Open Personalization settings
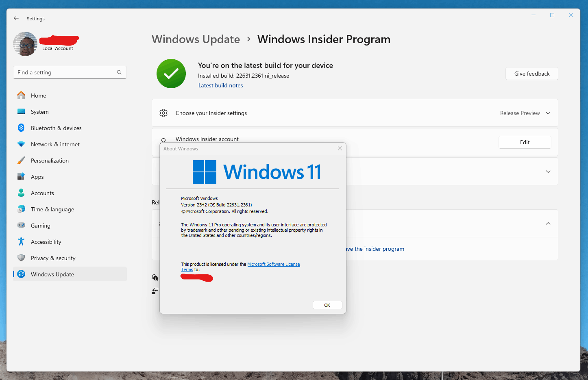The height and width of the screenshot is (380, 588). tap(70, 161)
